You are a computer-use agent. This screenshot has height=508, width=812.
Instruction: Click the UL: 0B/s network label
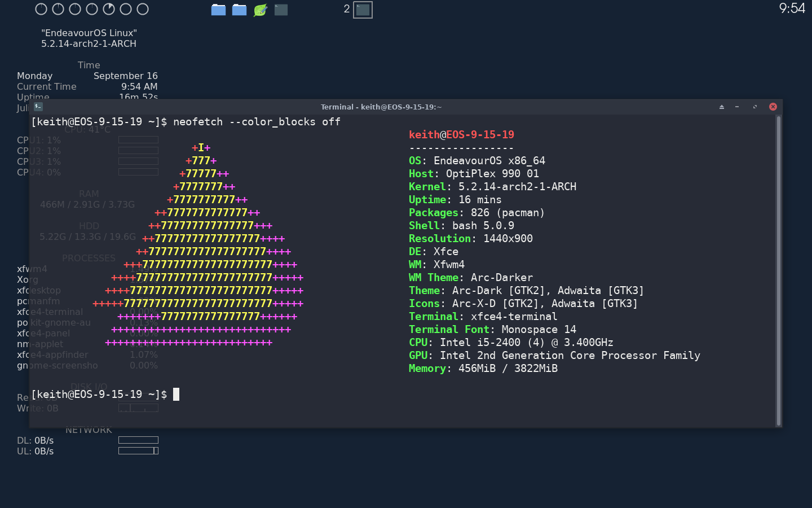(x=35, y=451)
